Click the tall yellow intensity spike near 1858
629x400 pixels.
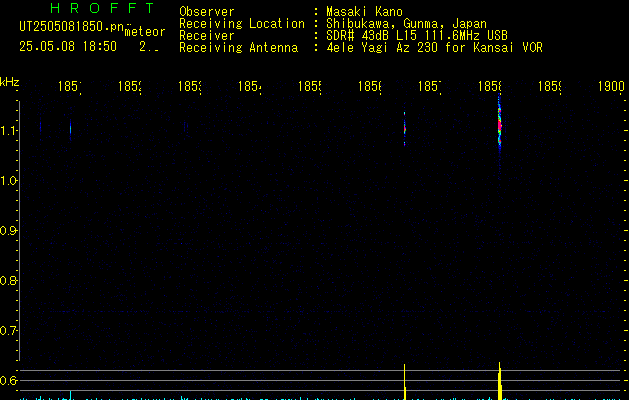click(x=500, y=381)
